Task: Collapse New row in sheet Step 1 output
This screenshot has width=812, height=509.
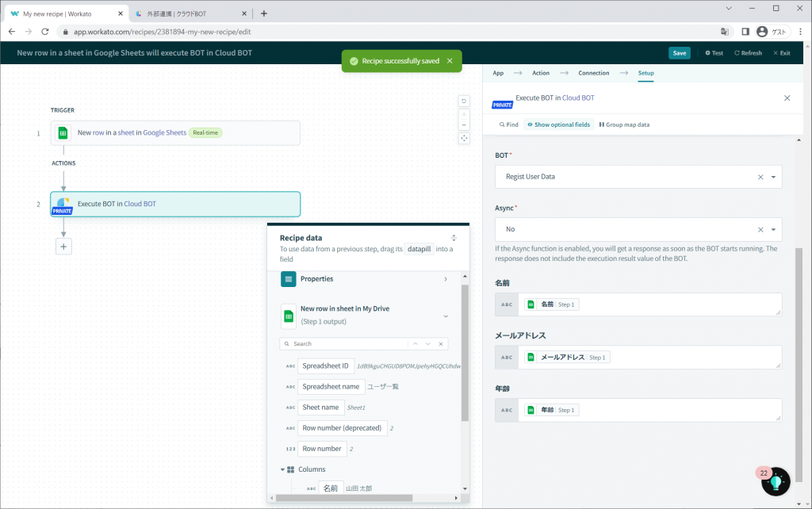Action: 446,316
